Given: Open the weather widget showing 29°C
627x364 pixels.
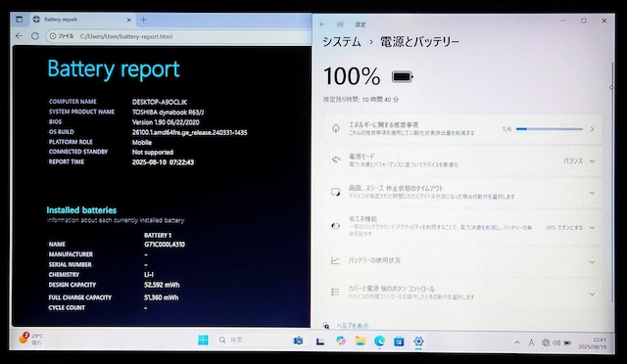Looking at the screenshot, I should (30, 339).
